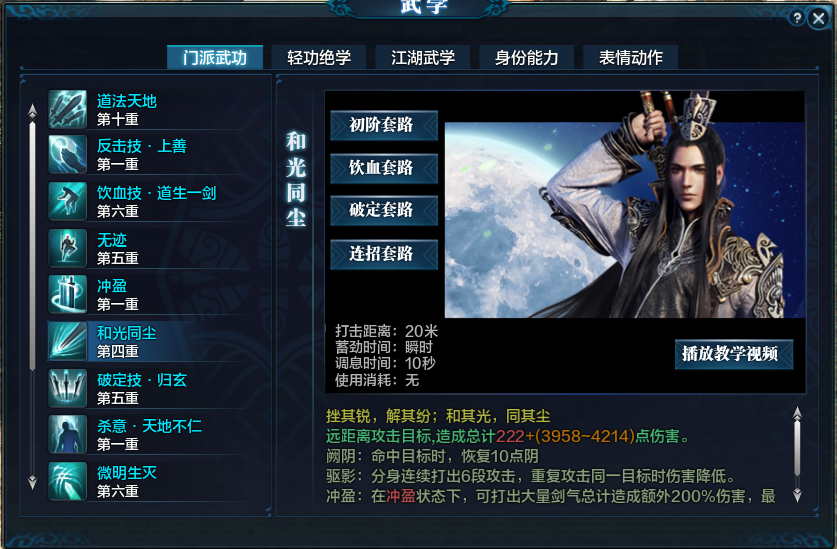837x549 pixels.
Task: Click the 初阶套路 button
Action: (384, 126)
